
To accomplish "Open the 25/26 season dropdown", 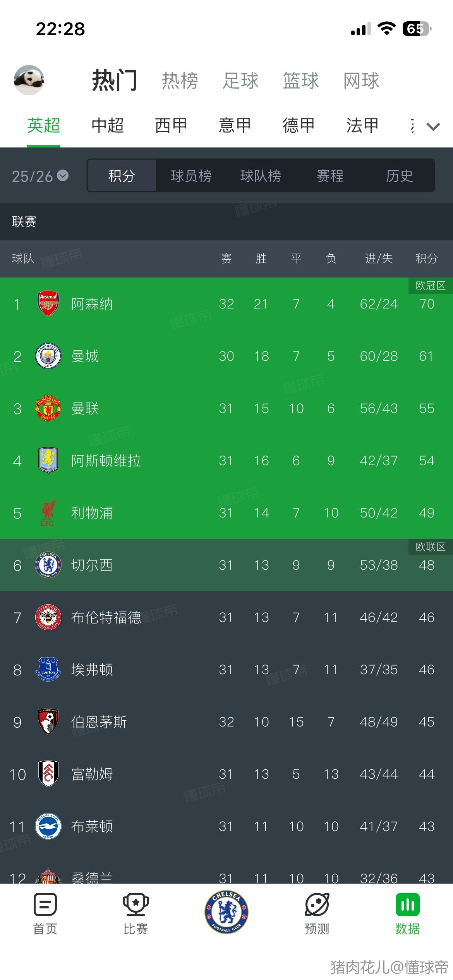I will pyautogui.click(x=40, y=176).
